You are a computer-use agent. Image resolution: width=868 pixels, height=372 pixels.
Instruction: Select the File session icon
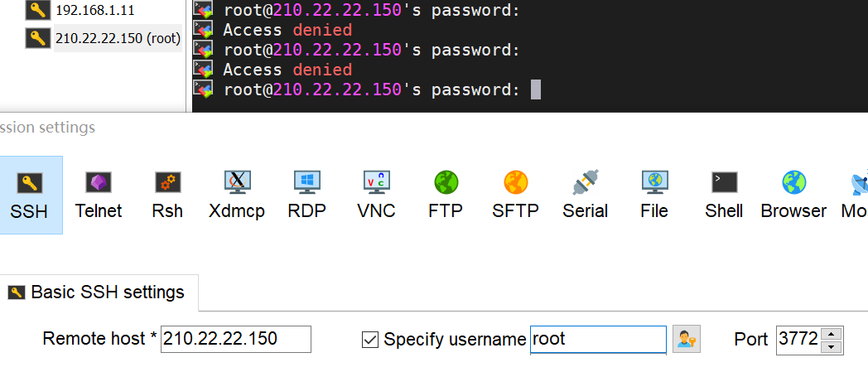654,195
